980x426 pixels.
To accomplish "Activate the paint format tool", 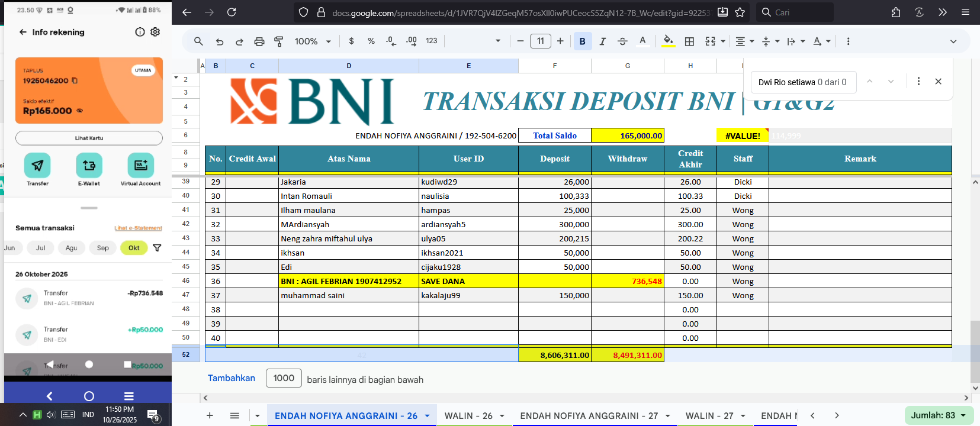I will point(279,41).
